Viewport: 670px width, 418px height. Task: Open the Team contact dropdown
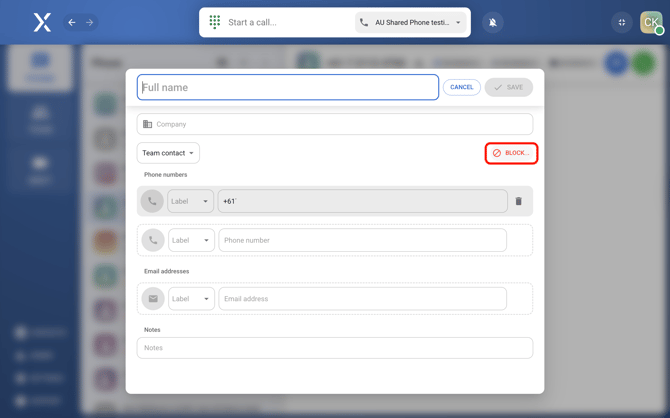[x=168, y=153]
